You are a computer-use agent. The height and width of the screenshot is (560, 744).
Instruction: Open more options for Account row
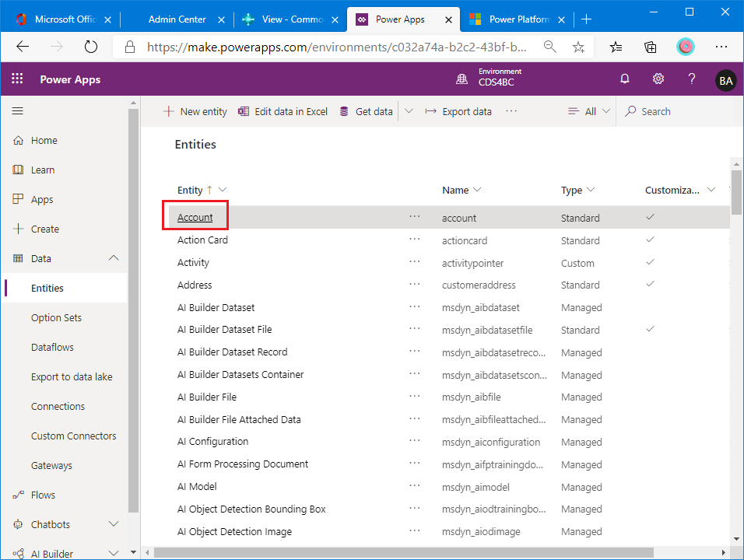click(x=415, y=217)
